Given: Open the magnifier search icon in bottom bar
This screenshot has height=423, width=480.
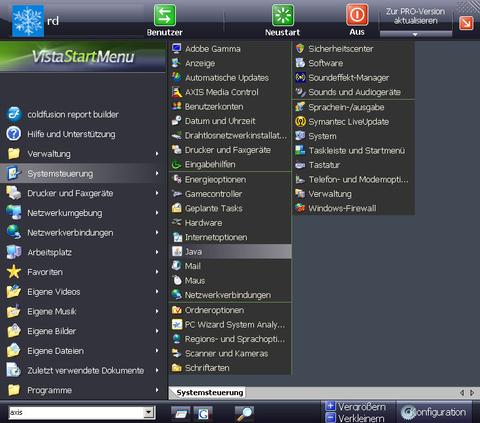Looking at the screenshot, I should [x=245, y=413].
